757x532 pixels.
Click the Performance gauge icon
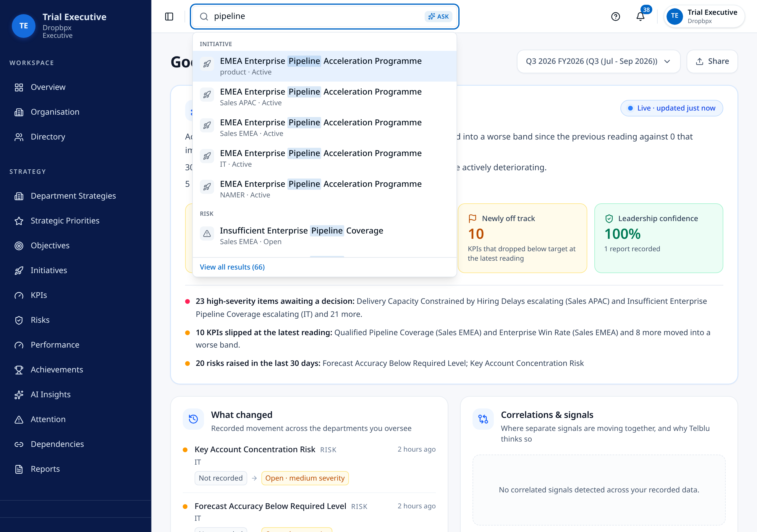point(19,345)
